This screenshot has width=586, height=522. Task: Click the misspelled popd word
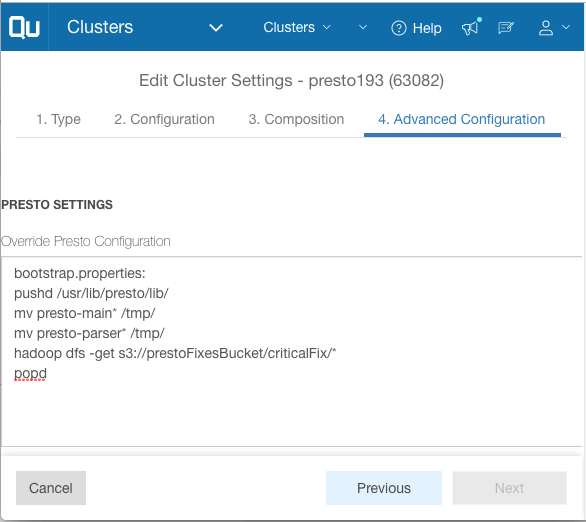tap(30, 374)
